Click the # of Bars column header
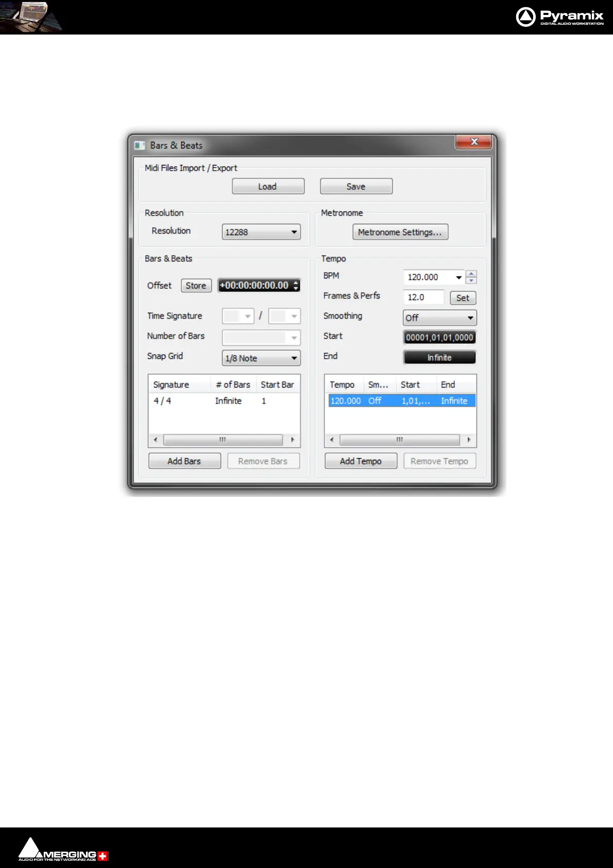Image resolution: width=613 pixels, height=868 pixels. click(x=233, y=385)
